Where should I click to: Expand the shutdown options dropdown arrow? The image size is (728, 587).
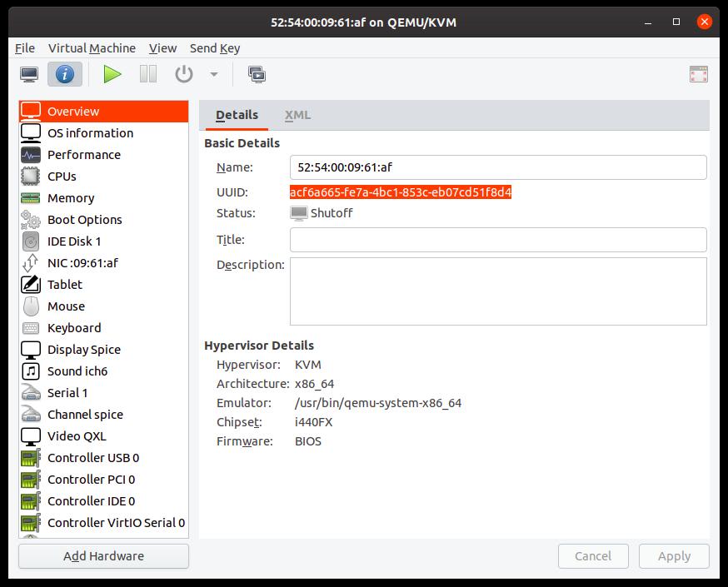click(214, 74)
